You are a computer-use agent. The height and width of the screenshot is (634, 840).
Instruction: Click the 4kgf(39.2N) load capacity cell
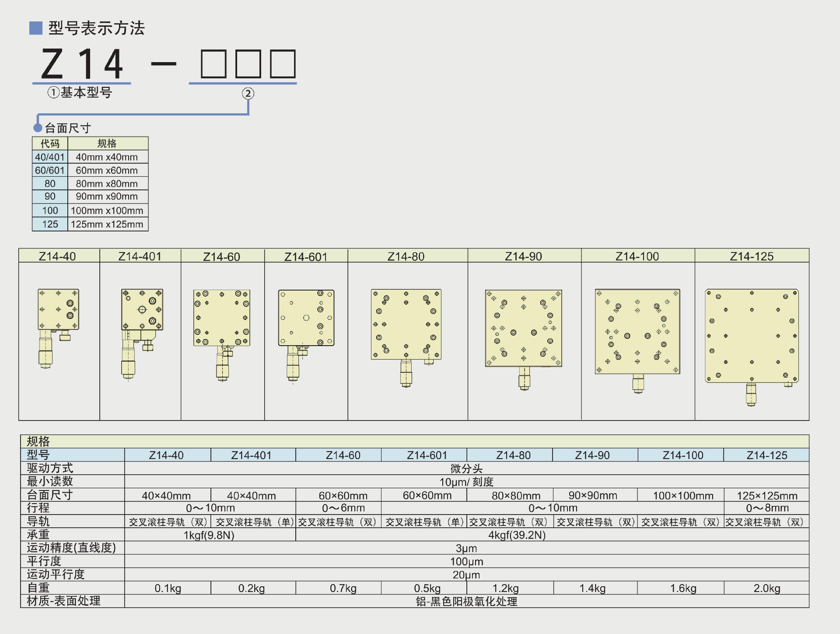(517, 535)
